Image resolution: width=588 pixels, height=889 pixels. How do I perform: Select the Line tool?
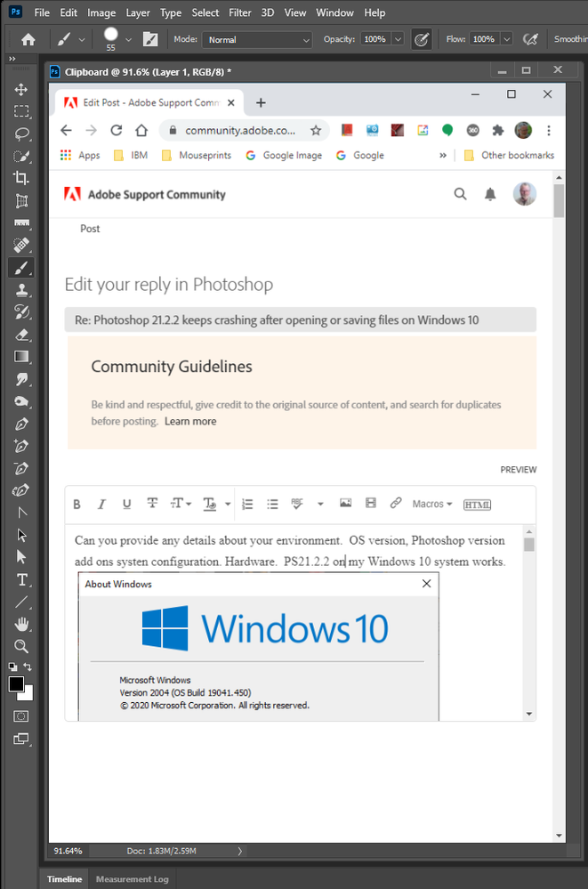pos(21,602)
